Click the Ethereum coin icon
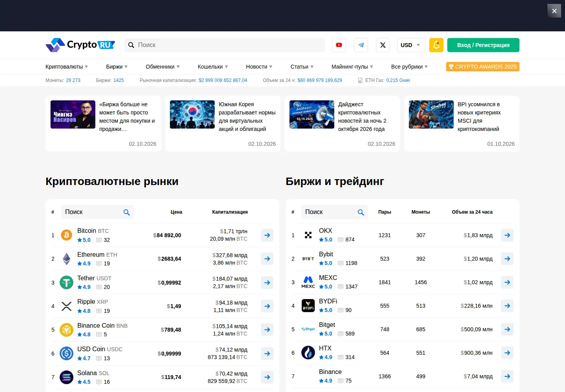Image resolution: width=565 pixels, height=392 pixels. [66, 259]
